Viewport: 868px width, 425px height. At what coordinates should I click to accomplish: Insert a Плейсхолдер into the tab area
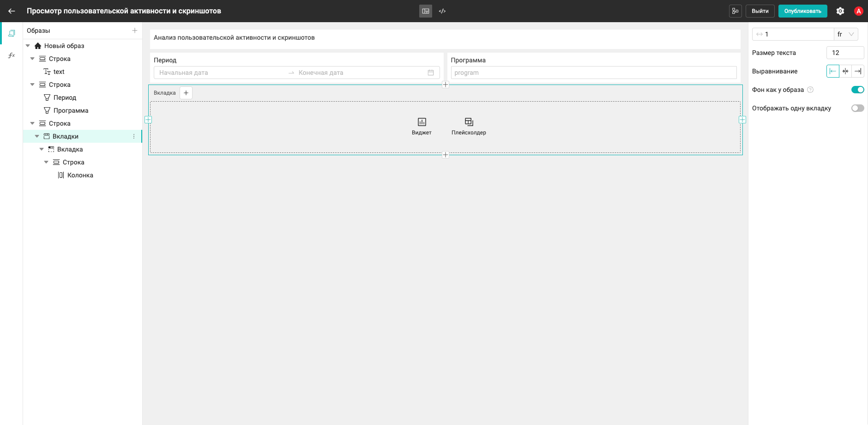pyautogui.click(x=469, y=126)
